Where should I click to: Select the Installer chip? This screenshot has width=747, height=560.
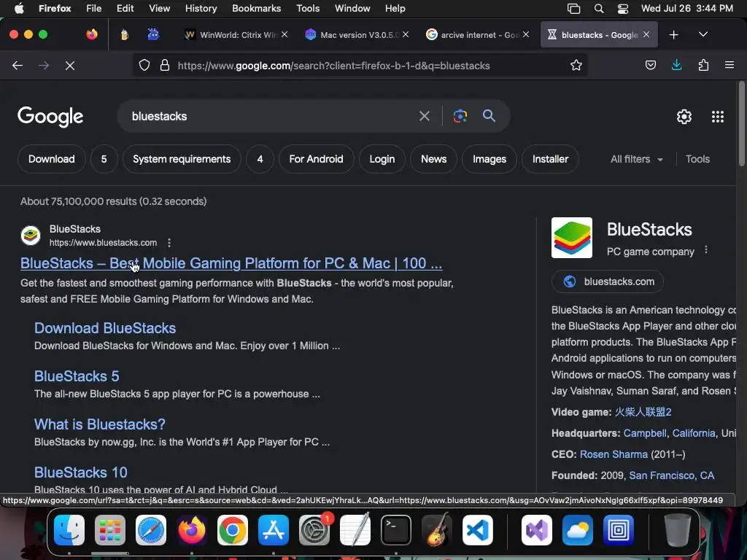coord(550,159)
